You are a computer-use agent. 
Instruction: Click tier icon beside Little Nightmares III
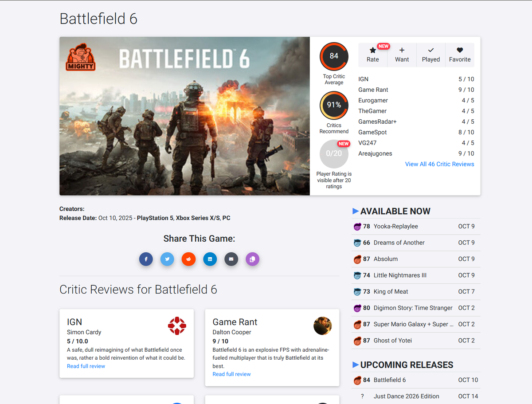coord(357,275)
